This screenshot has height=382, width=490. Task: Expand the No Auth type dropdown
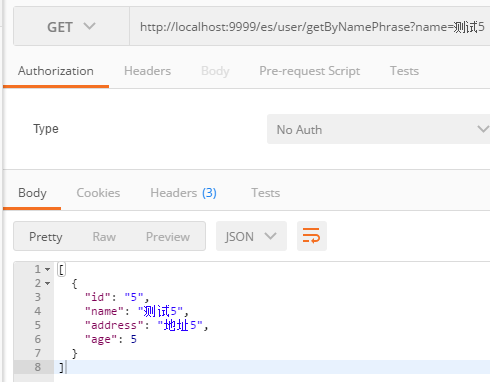pyautogui.click(x=379, y=129)
